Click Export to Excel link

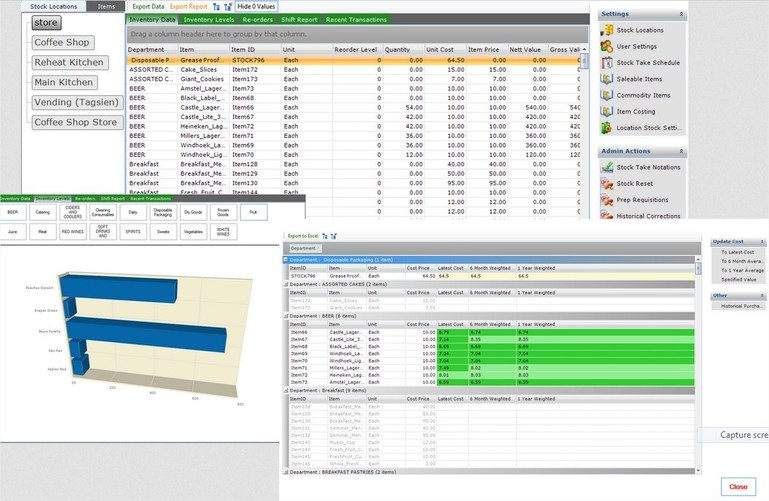[302, 235]
